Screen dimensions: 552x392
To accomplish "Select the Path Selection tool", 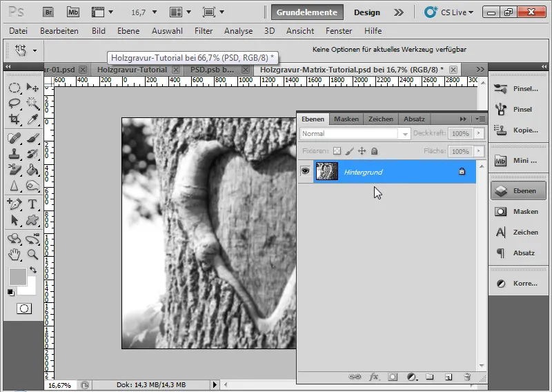I will (x=14, y=220).
